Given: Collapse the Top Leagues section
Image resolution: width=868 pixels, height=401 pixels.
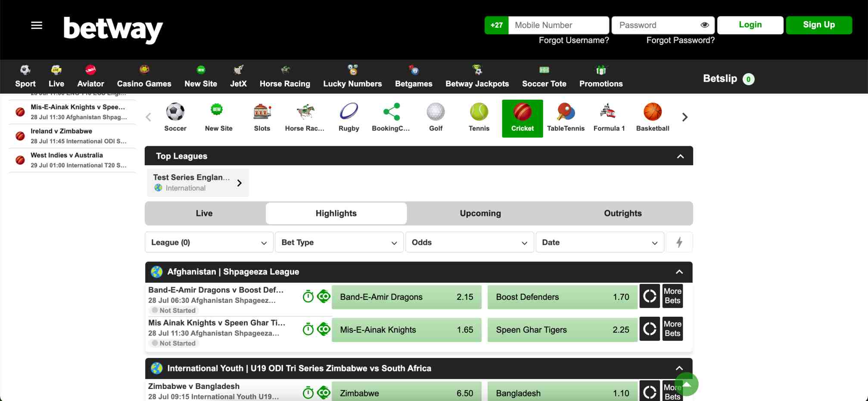Looking at the screenshot, I should click(680, 156).
